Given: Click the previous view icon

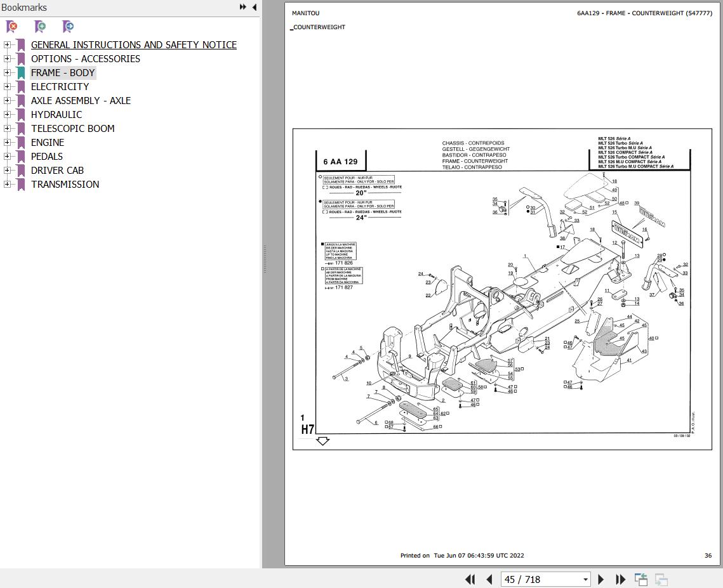Looking at the screenshot, I should 641,579.
